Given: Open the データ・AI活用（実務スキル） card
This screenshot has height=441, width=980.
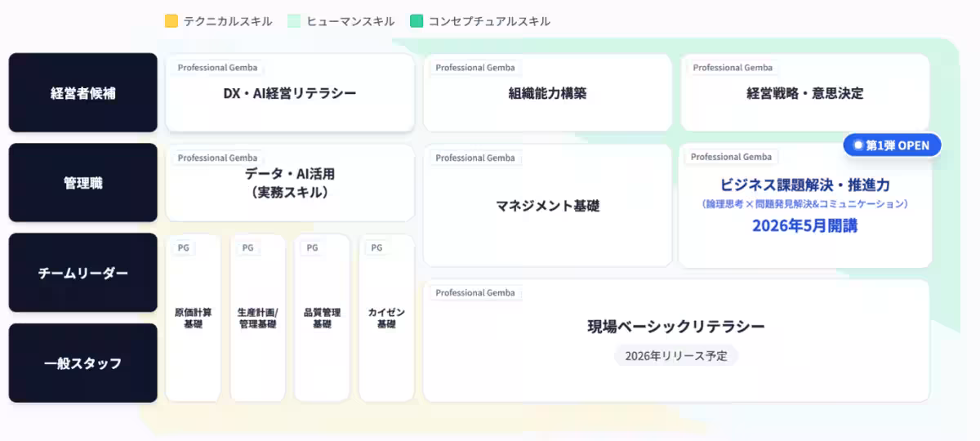Looking at the screenshot, I should point(290,183).
